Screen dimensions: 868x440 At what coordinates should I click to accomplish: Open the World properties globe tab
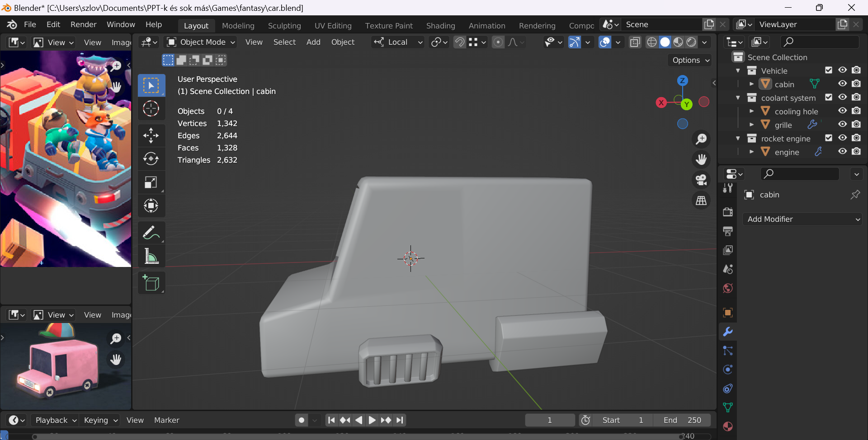[x=728, y=288]
